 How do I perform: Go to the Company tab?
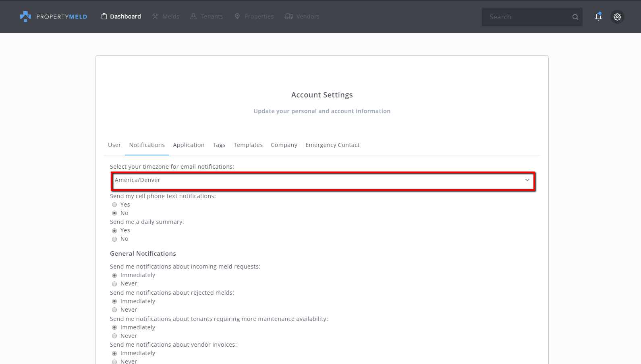(x=284, y=145)
